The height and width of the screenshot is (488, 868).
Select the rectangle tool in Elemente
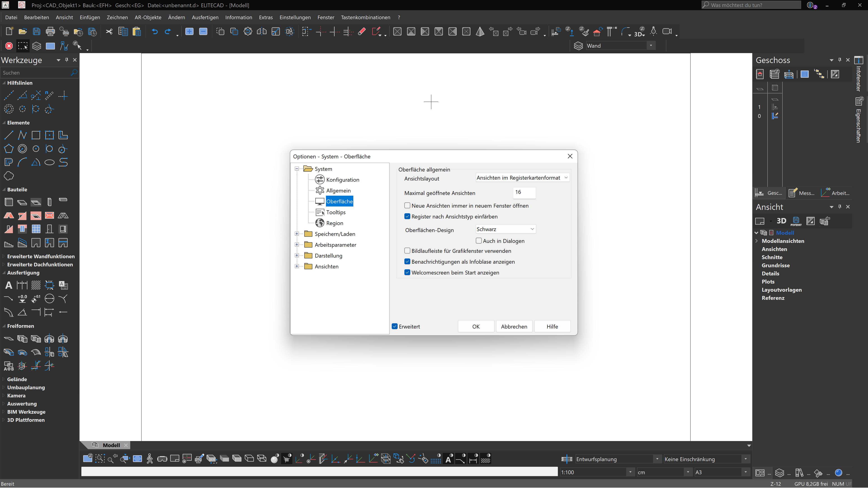tap(36, 135)
